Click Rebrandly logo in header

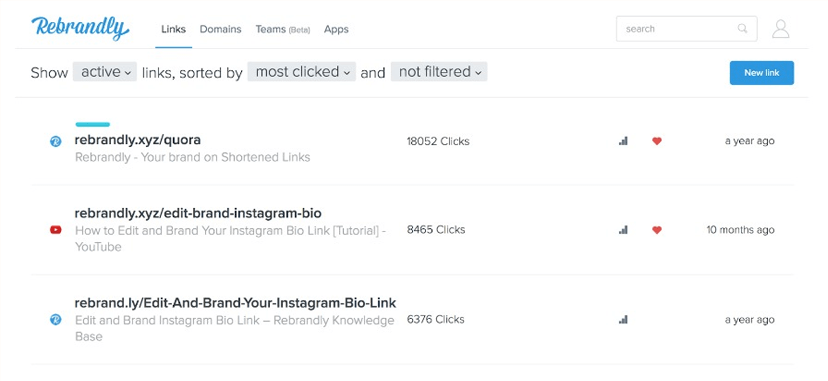tap(80, 28)
